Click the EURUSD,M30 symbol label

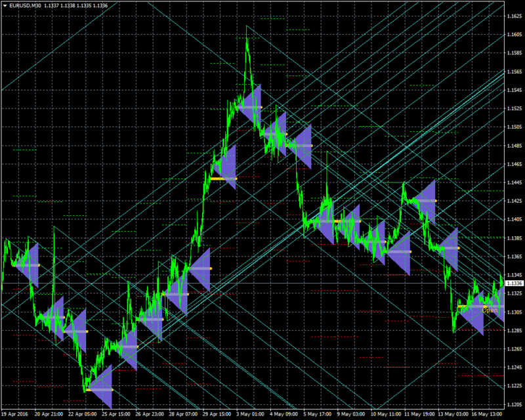click(26, 5)
